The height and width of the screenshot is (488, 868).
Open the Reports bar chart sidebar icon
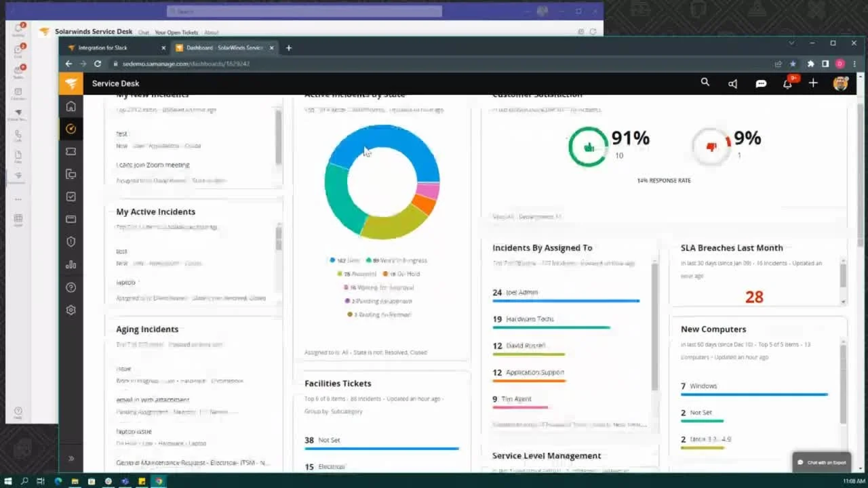tap(71, 264)
